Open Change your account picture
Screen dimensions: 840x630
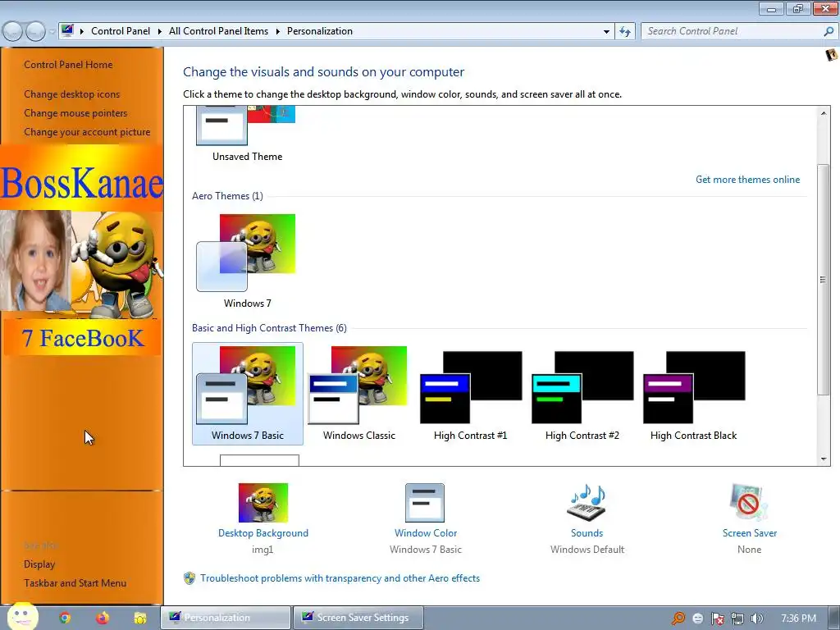(87, 132)
